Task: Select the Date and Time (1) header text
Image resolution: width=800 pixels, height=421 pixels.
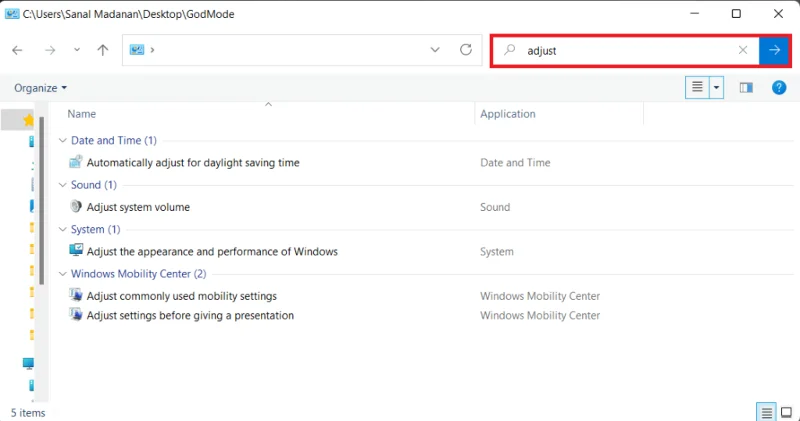Action: [114, 140]
